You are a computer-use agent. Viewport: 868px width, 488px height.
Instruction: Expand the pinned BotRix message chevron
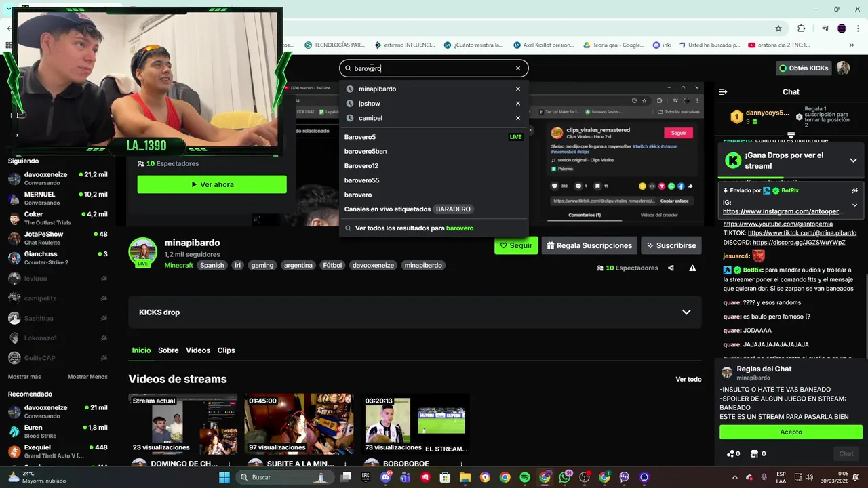tap(854, 205)
